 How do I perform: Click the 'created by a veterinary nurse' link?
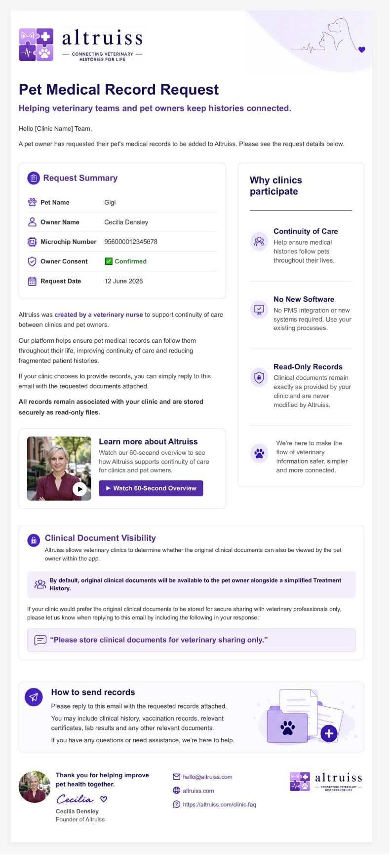(x=99, y=315)
